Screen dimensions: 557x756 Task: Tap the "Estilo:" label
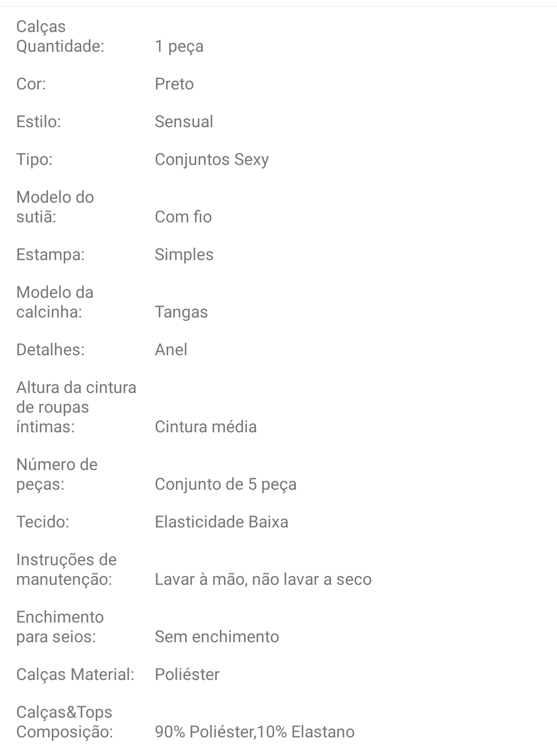tap(39, 122)
